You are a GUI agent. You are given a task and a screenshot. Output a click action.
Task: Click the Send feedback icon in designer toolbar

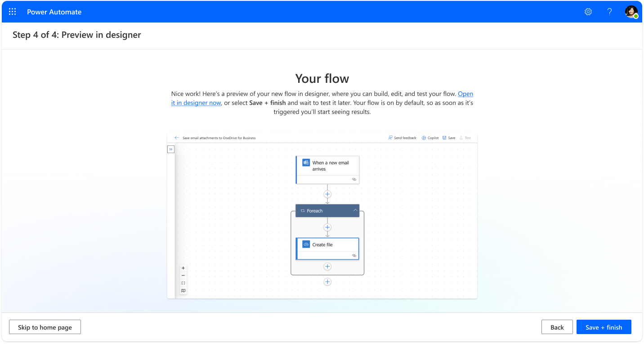click(390, 138)
